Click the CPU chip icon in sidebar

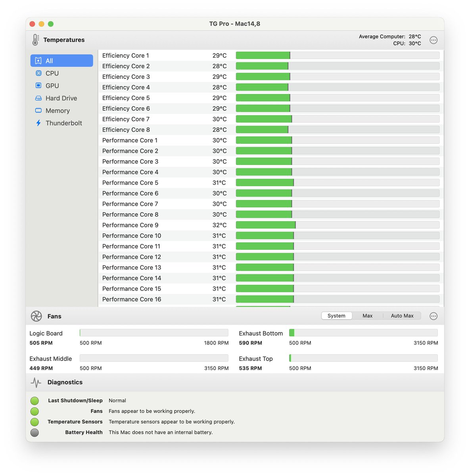coord(38,73)
